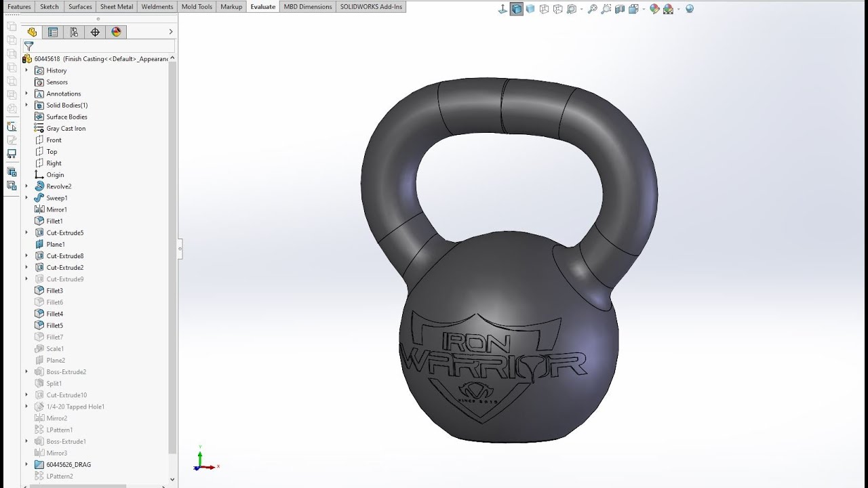The height and width of the screenshot is (488, 868).
Task: Expand the Sweep1 feature
Action: pos(26,198)
